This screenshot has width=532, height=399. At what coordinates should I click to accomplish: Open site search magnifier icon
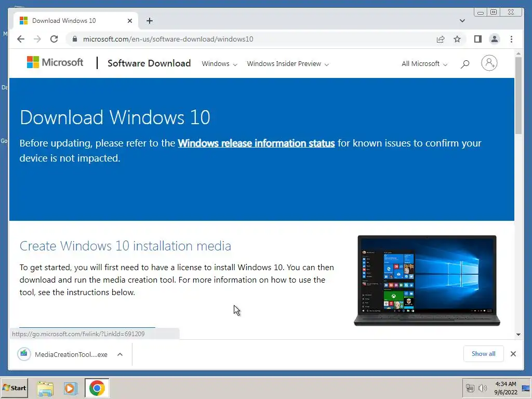click(465, 64)
